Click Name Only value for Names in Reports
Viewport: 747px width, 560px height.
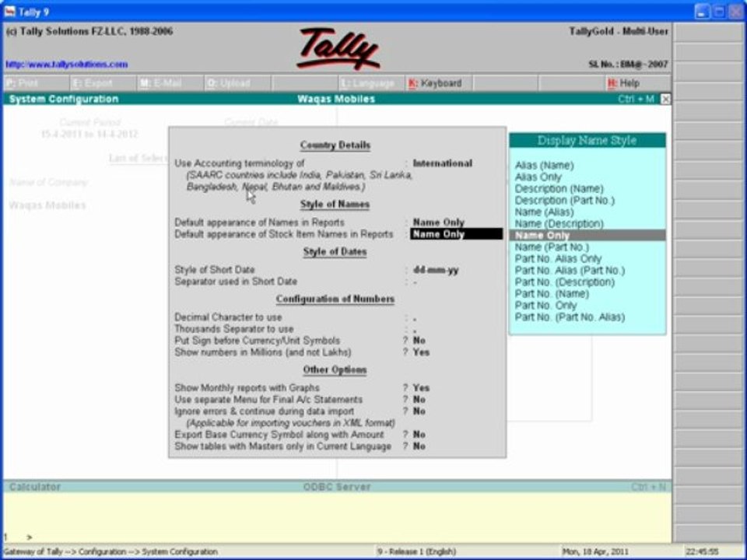[x=438, y=222]
